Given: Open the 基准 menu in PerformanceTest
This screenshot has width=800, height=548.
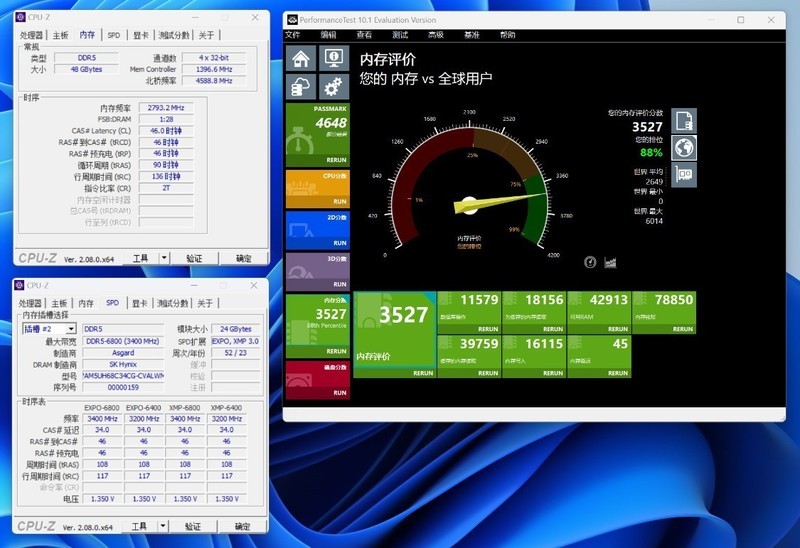Looking at the screenshot, I should 471,35.
